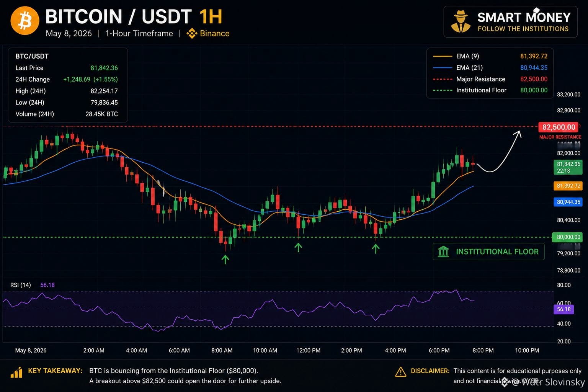Click the 6:00 AM time axis label
Image resolution: width=588 pixels, height=392 pixels.
pos(179,351)
